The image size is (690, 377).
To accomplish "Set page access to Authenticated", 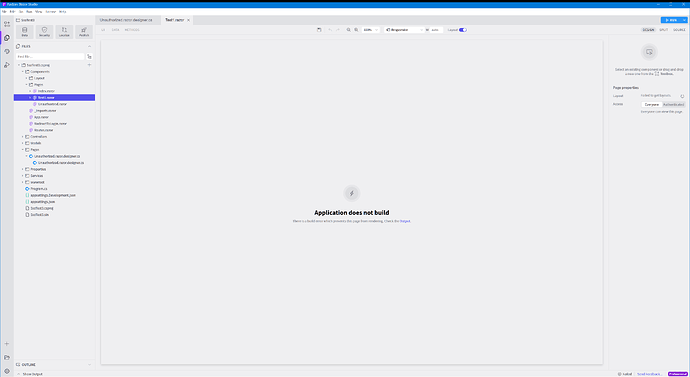I will point(674,105).
